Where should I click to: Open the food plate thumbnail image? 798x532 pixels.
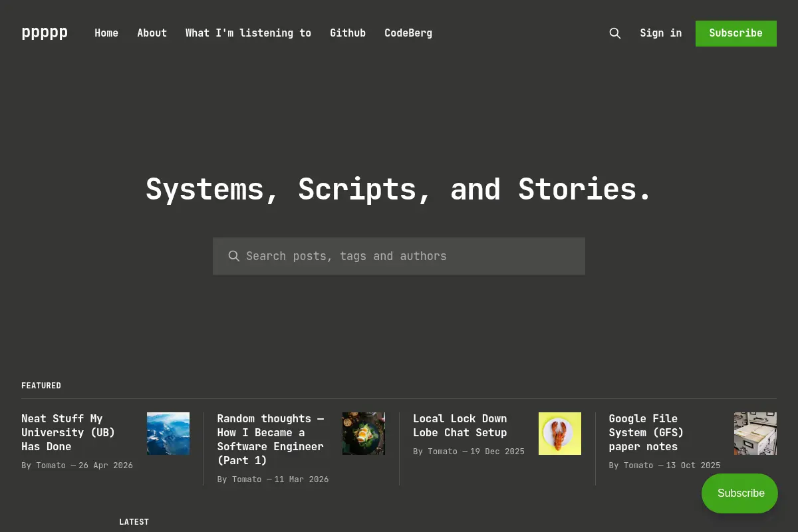pyautogui.click(x=364, y=434)
